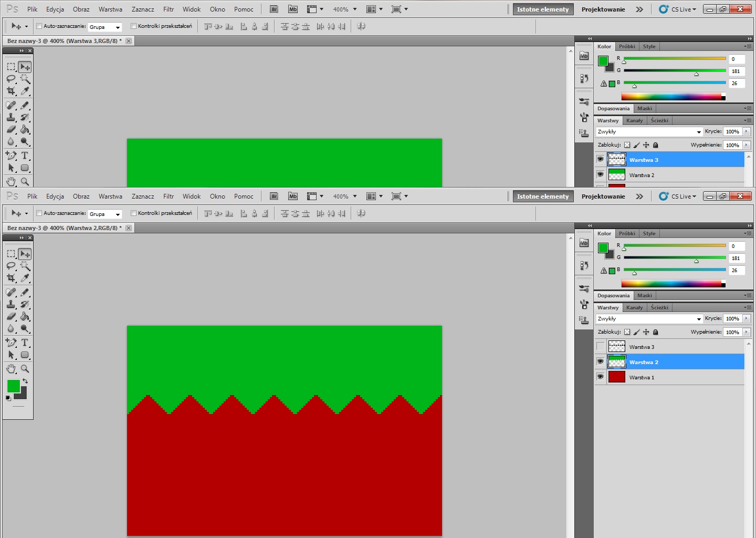Screen dimensions: 756x538
Task: Swap foreground and background colors in lower toolbox
Action: (25, 381)
